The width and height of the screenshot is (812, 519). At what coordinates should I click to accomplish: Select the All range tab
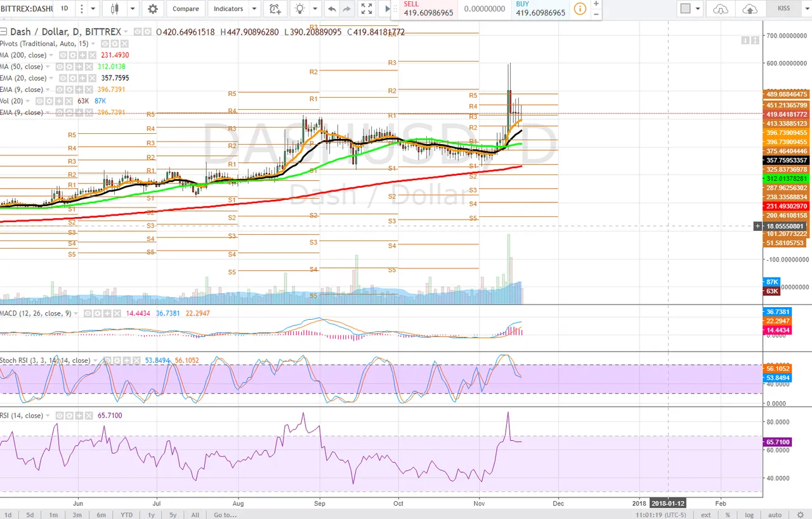pos(195,515)
